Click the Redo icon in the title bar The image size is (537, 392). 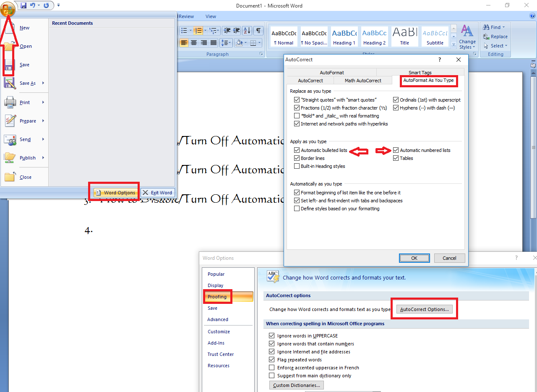[46, 5]
